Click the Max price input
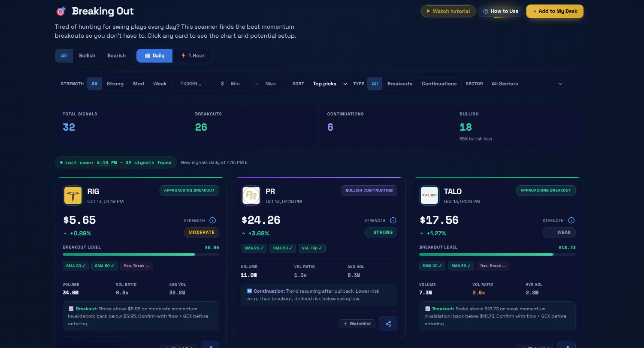644x348 pixels. pos(275,84)
